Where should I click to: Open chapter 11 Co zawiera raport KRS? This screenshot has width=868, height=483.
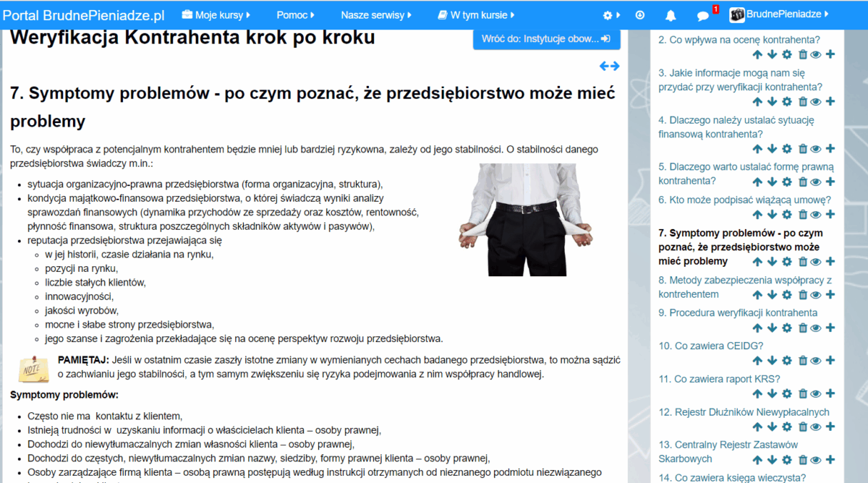pyautogui.click(x=718, y=379)
